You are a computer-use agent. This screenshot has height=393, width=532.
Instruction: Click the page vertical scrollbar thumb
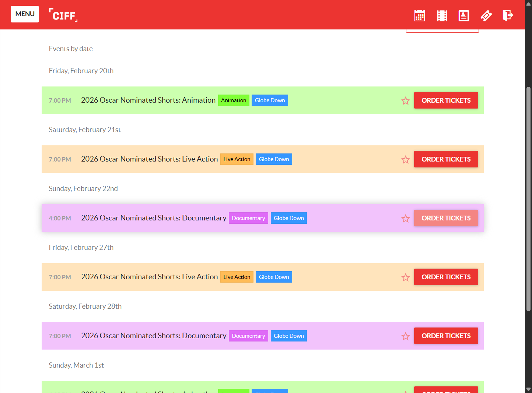528,199
